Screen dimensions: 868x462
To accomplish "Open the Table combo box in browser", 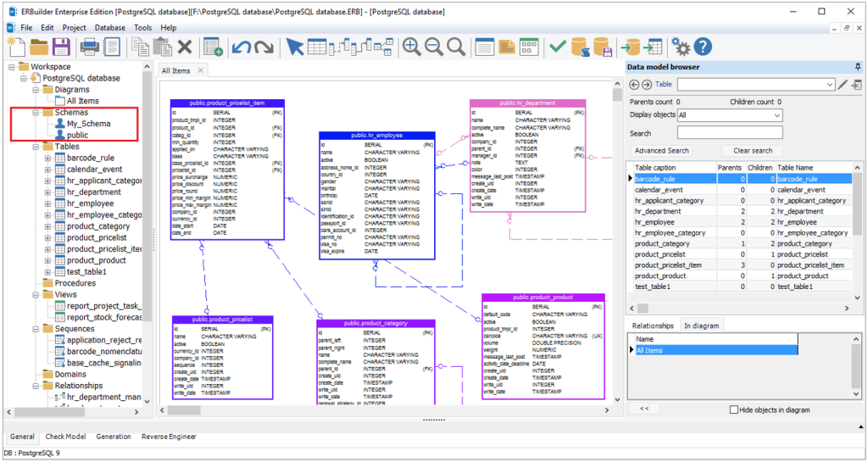I will click(755, 85).
